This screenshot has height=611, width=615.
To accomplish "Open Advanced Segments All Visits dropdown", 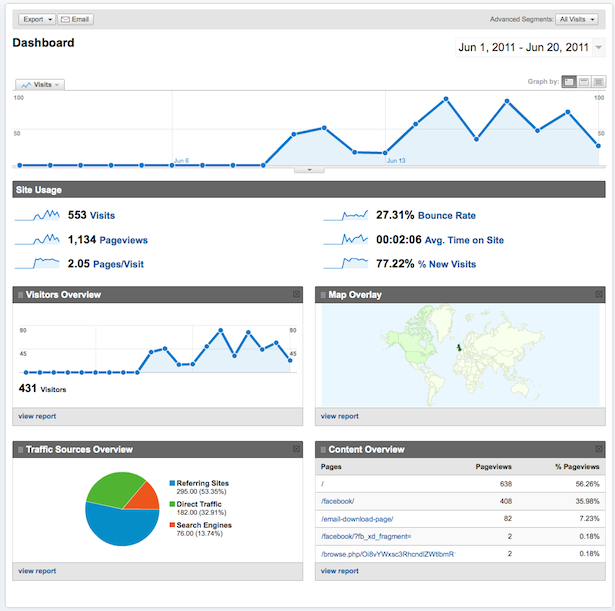I will 577,19.
